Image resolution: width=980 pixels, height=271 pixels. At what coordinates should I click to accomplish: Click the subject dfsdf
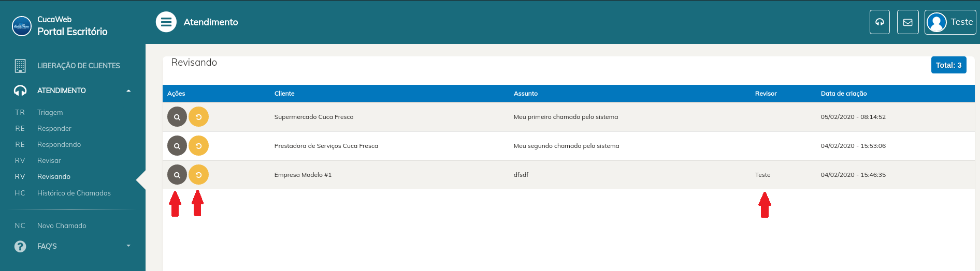[x=521, y=175]
